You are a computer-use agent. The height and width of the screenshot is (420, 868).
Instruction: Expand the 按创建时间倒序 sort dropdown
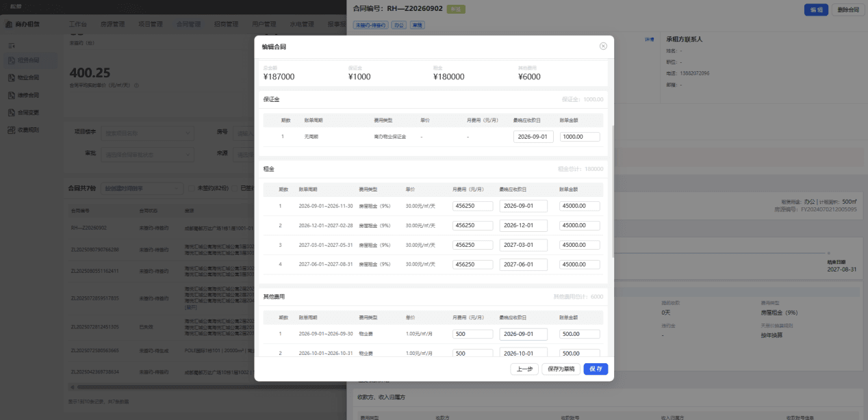pos(142,187)
